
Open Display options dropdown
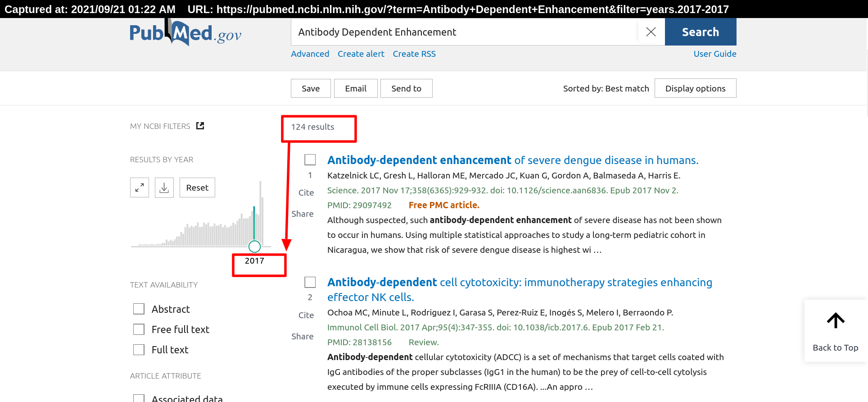tap(696, 88)
